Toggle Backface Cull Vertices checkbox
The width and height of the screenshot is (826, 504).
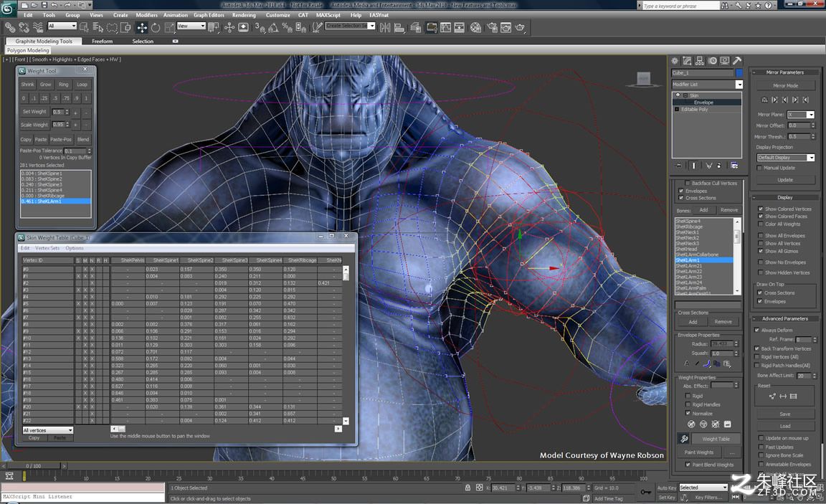point(688,184)
